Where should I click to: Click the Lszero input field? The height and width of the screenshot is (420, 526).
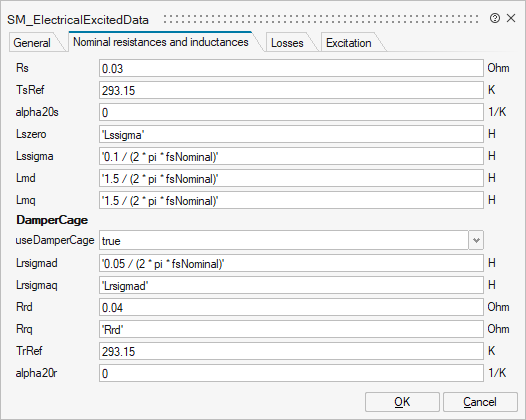[291, 134]
